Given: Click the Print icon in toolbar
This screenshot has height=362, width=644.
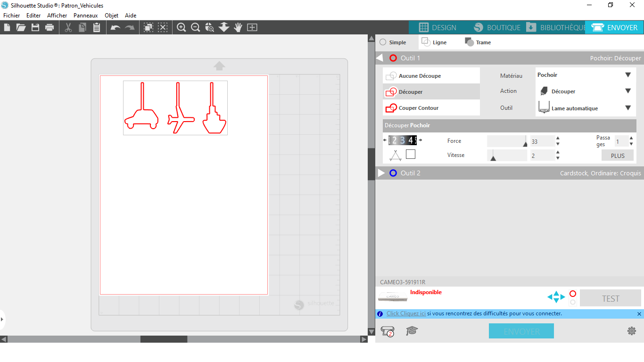Looking at the screenshot, I should (x=50, y=27).
